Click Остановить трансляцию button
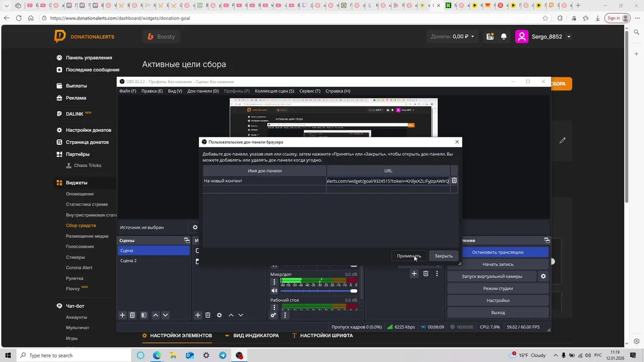The width and height of the screenshot is (644, 362). click(498, 252)
